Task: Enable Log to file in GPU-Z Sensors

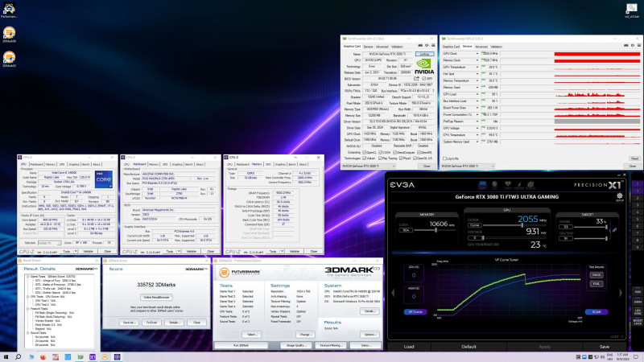Action: click(444, 158)
